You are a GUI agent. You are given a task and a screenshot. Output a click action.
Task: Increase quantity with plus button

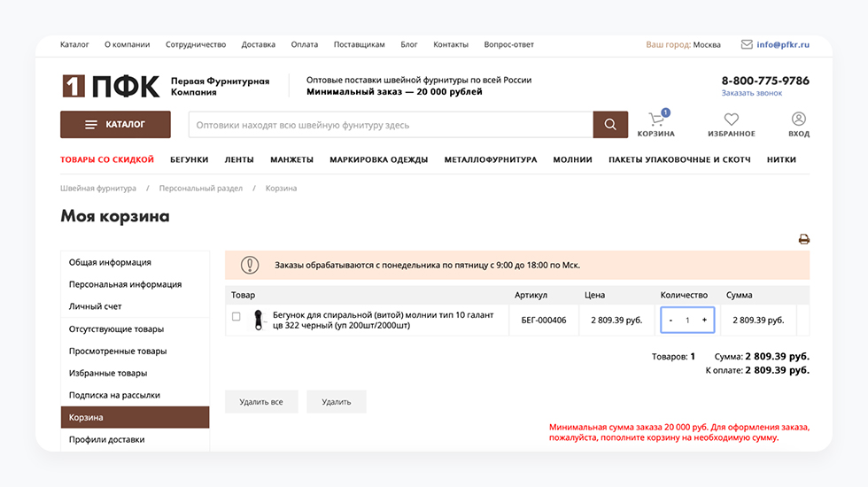[x=704, y=320]
